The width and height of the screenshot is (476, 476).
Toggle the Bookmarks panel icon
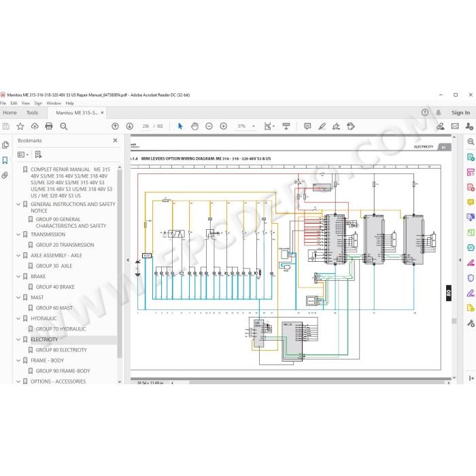(x=5, y=160)
